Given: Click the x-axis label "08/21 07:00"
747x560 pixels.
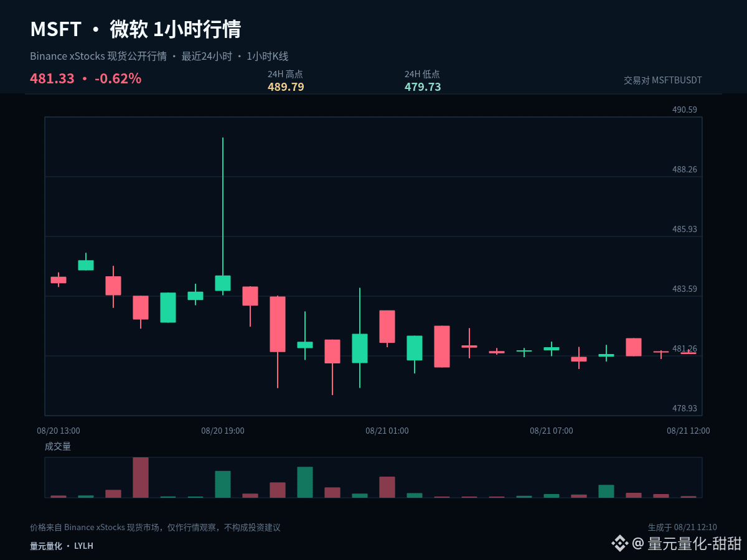Looking at the screenshot, I should (552, 431).
